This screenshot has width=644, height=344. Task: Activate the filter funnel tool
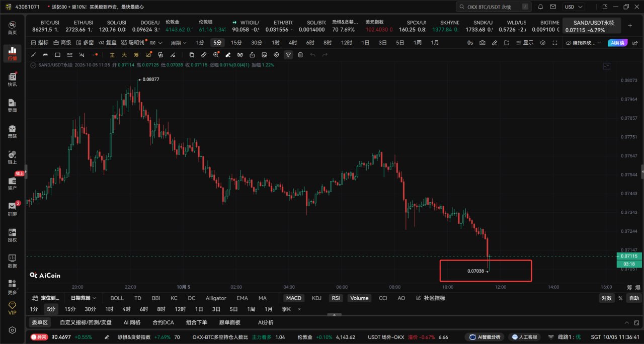[288, 55]
